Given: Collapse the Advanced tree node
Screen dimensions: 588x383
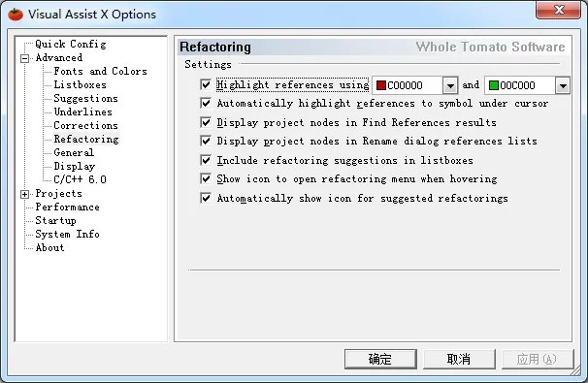Looking at the screenshot, I should pyautogui.click(x=25, y=58).
